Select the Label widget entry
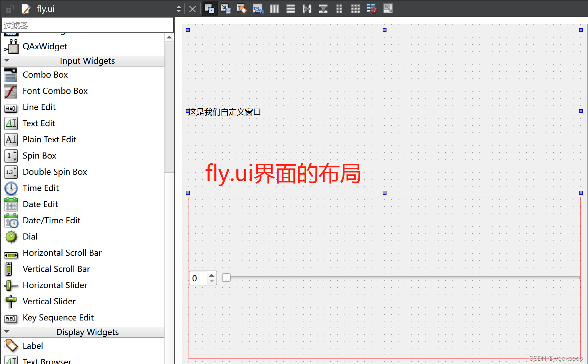588x364 pixels. pos(33,345)
